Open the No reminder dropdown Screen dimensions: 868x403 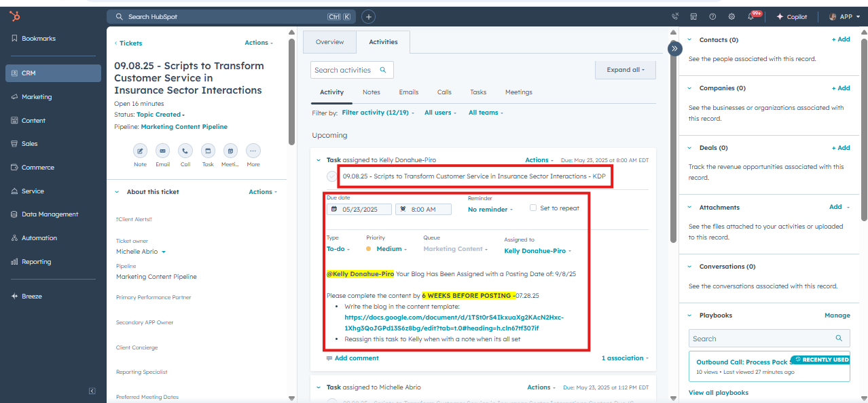[x=491, y=210]
